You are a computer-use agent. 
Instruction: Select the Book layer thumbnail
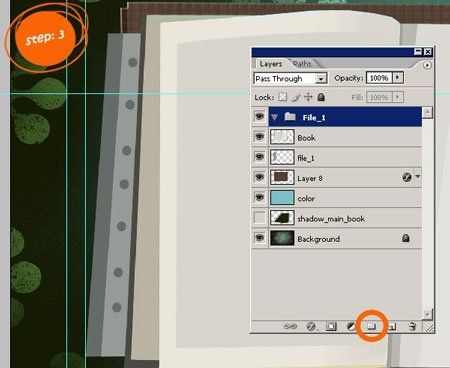[x=282, y=137]
